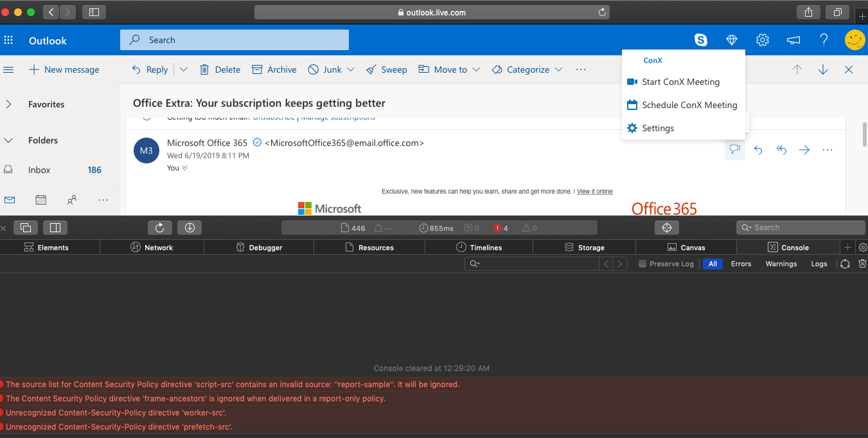Toggle the Warnings console filter
This screenshot has height=438, width=868.
(781, 263)
